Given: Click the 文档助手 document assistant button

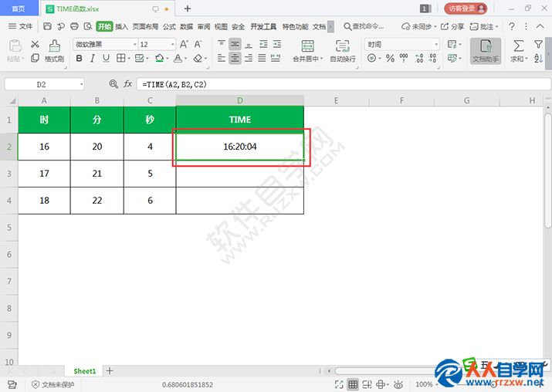Looking at the screenshot, I should [486, 52].
